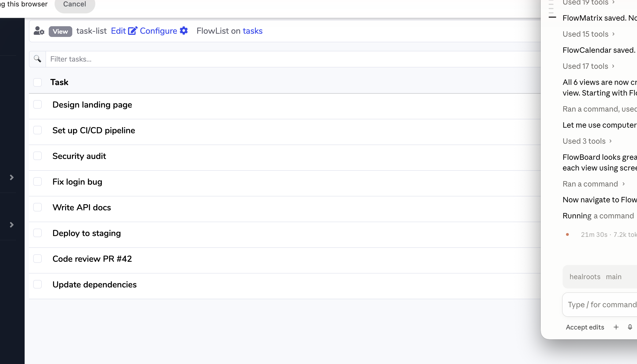
Task: Expand the lower sidebar chevron
Action: (12, 225)
